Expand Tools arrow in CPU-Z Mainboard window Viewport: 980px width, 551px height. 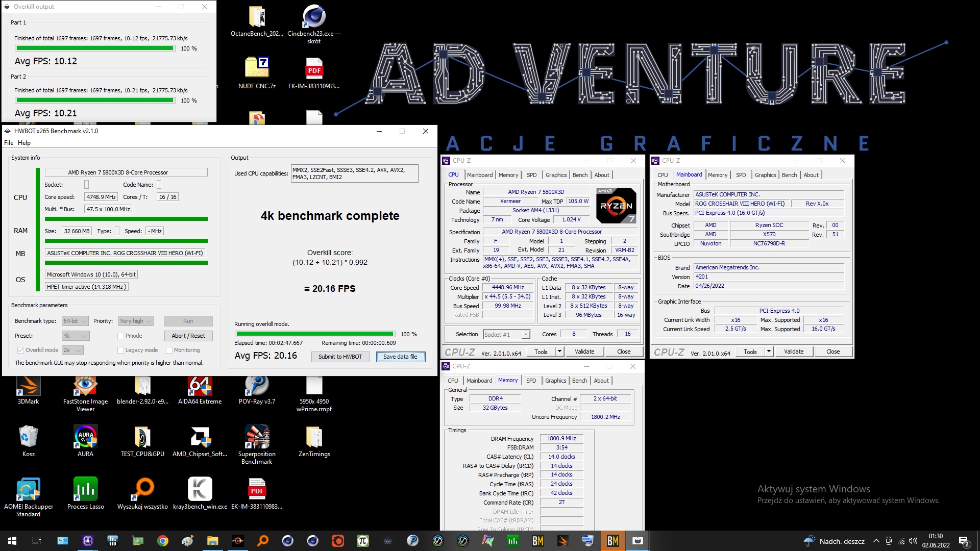coord(769,352)
